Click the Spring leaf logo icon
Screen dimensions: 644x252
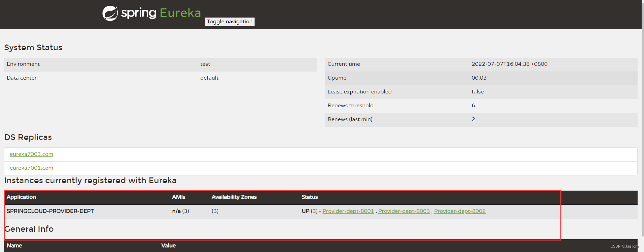[x=110, y=13]
